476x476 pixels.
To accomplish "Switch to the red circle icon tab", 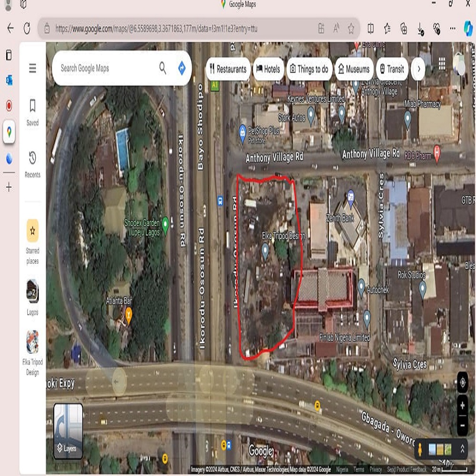I will click(x=9, y=106).
